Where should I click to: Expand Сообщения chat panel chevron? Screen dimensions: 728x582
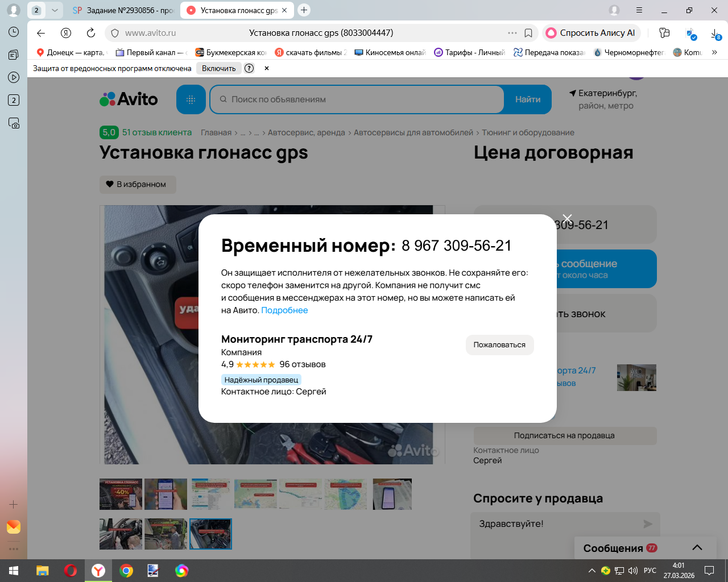[x=697, y=548]
